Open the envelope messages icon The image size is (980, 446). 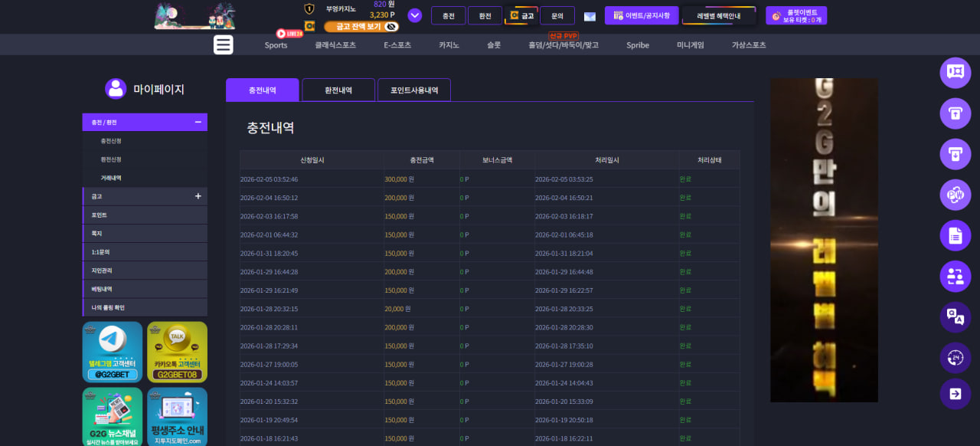tap(590, 16)
